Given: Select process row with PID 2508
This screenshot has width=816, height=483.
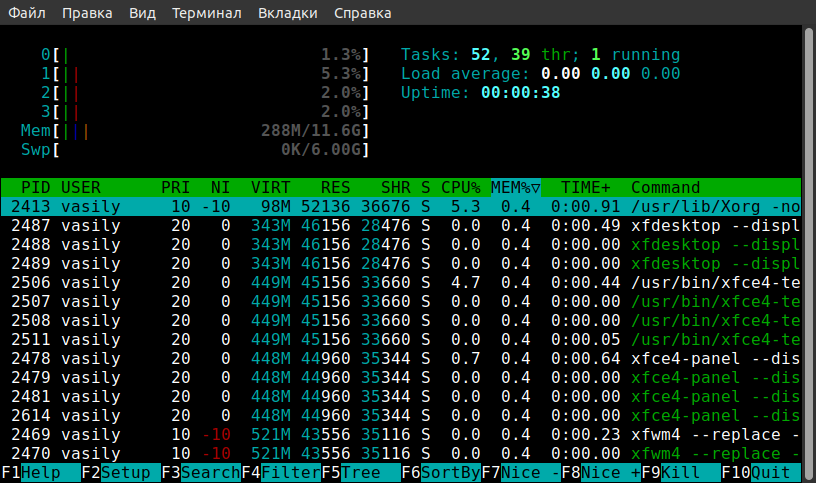Looking at the screenshot, I should [x=401, y=321].
